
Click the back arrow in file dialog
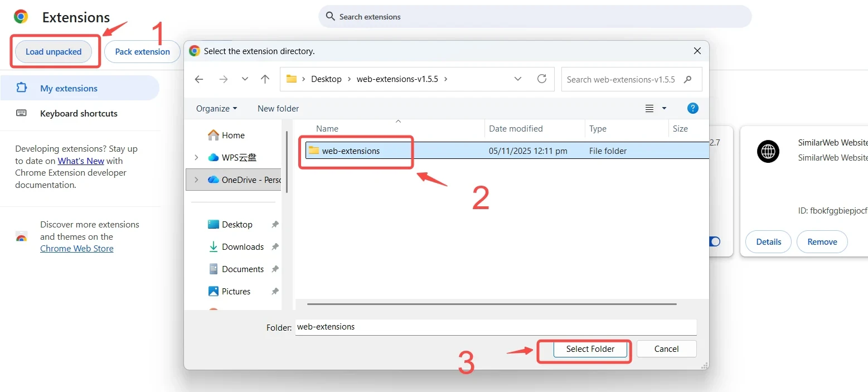pos(199,79)
